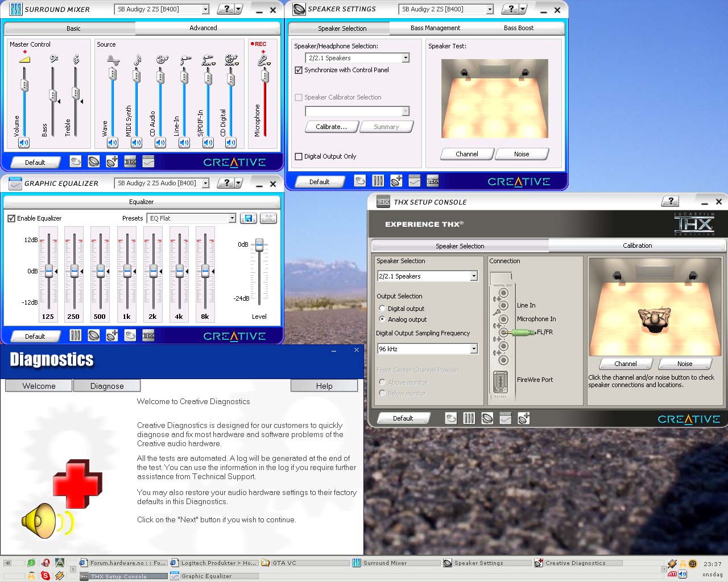Open Surround Mixer device dropdown

205,9
